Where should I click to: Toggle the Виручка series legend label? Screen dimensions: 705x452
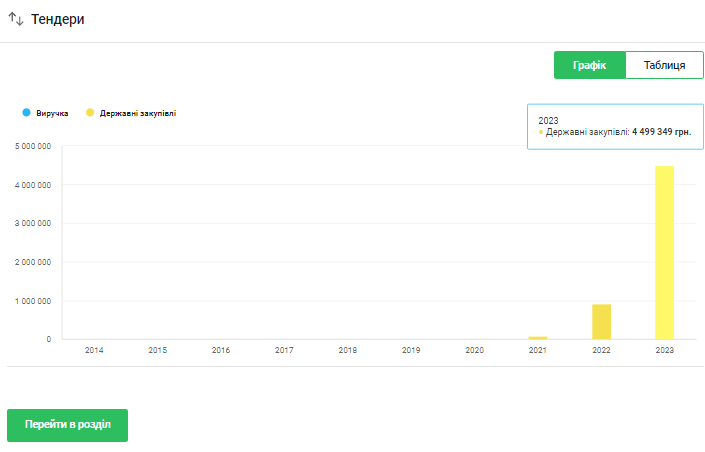click(x=52, y=113)
